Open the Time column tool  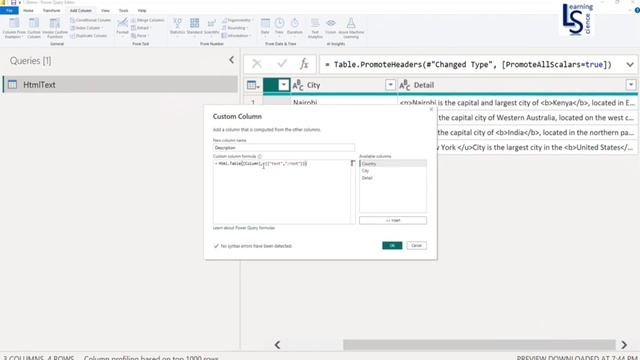pyautogui.click(x=279, y=27)
